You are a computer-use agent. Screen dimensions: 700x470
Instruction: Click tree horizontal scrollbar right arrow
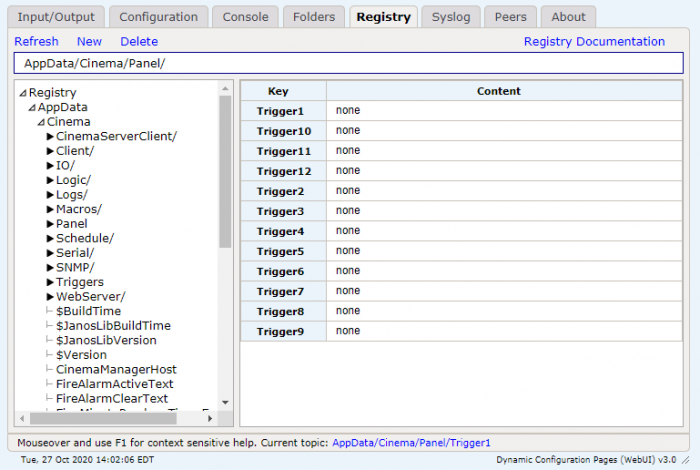click(x=210, y=419)
